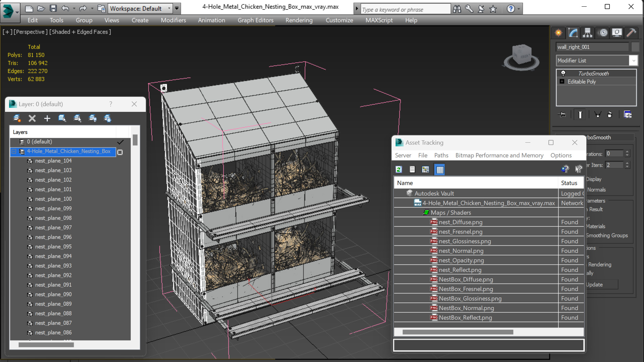644x362 pixels.
Task: Click Create New Layer icon in Layer dialog
Action: pos(17,118)
